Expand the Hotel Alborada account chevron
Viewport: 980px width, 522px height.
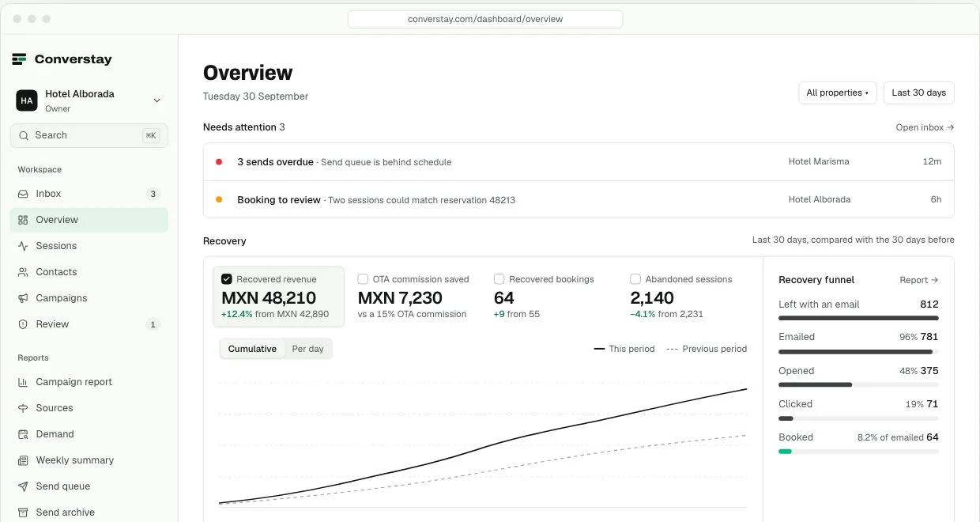[156, 100]
